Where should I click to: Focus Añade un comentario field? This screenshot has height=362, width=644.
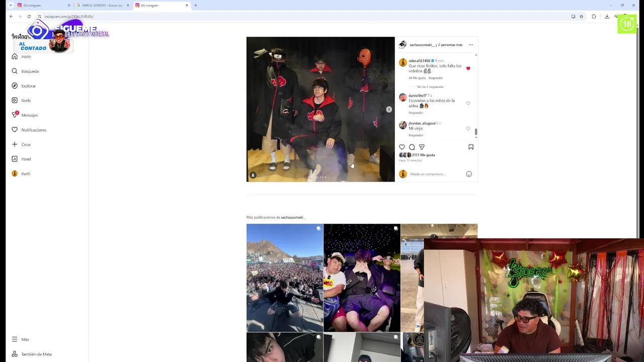pos(436,174)
